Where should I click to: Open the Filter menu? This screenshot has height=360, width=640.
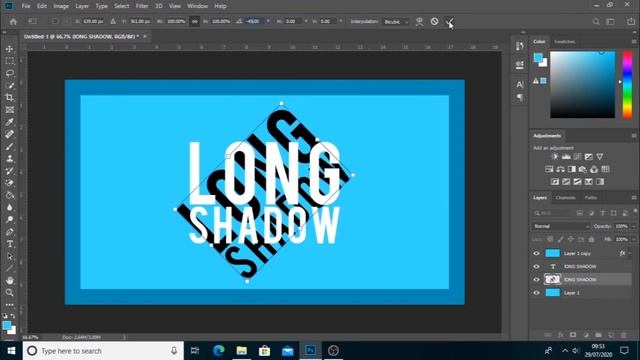[142, 6]
